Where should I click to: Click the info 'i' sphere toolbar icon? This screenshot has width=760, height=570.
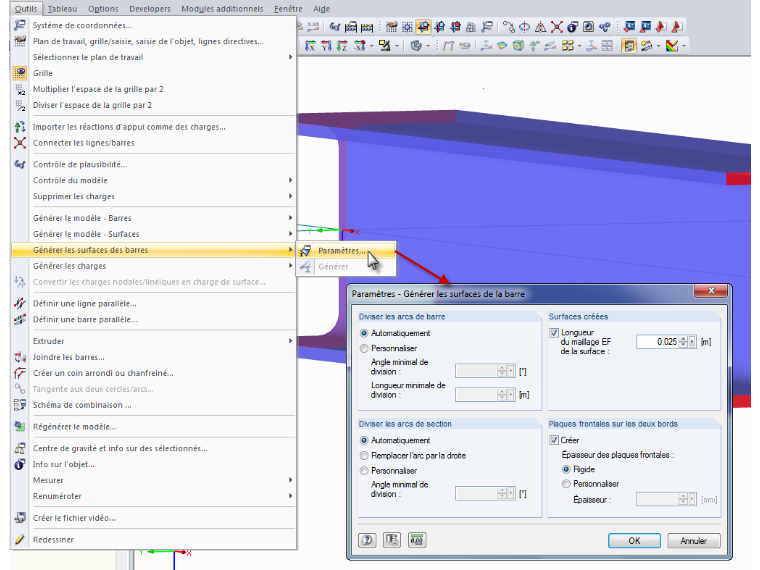click(572, 27)
